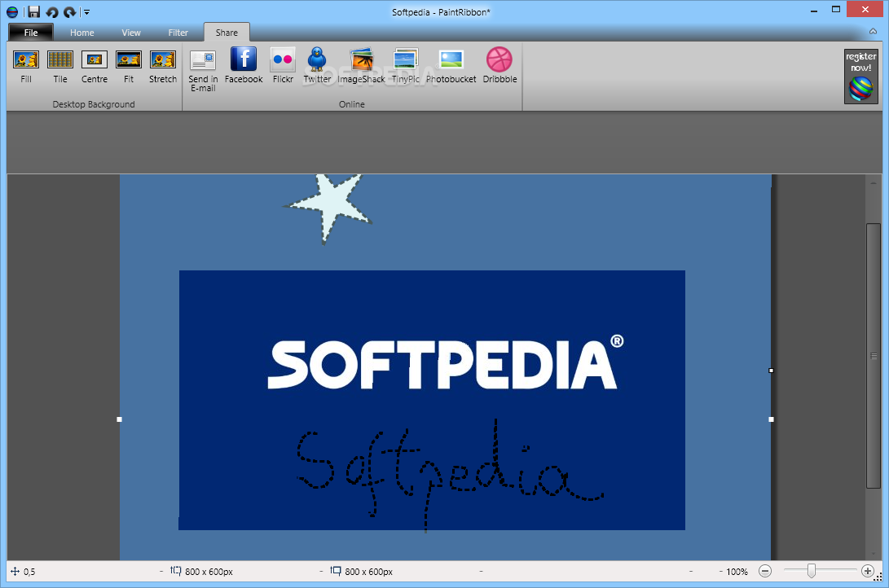Minimize the PaintRibbon window
The width and height of the screenshot is (889, 588).
814,11
